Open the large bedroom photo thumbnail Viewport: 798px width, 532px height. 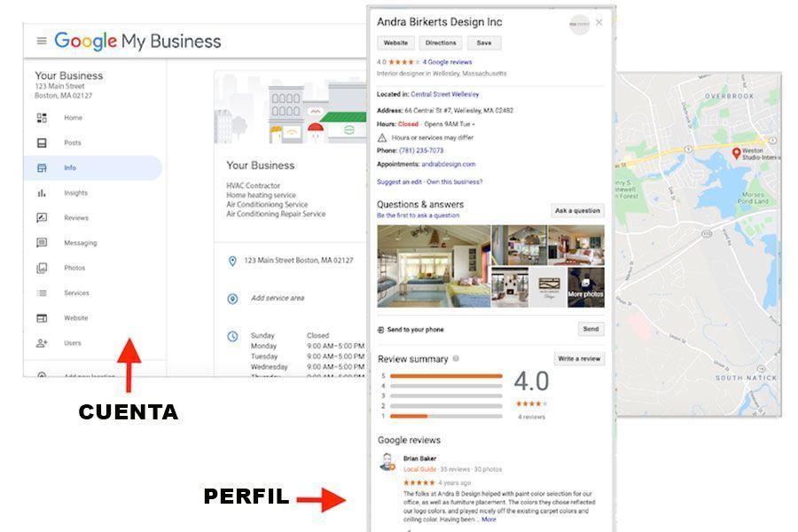click(434, 266)
